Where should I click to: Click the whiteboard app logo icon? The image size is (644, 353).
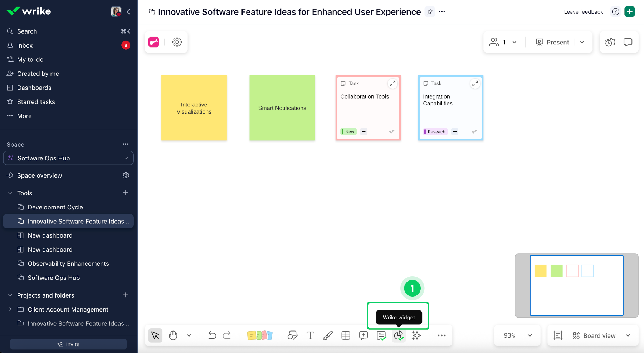point(154,42)
